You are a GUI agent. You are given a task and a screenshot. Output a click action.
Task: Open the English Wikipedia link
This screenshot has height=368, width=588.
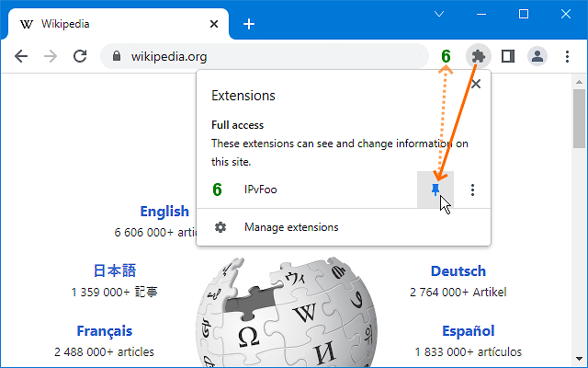pyautogui.click(x=164, y=212)
